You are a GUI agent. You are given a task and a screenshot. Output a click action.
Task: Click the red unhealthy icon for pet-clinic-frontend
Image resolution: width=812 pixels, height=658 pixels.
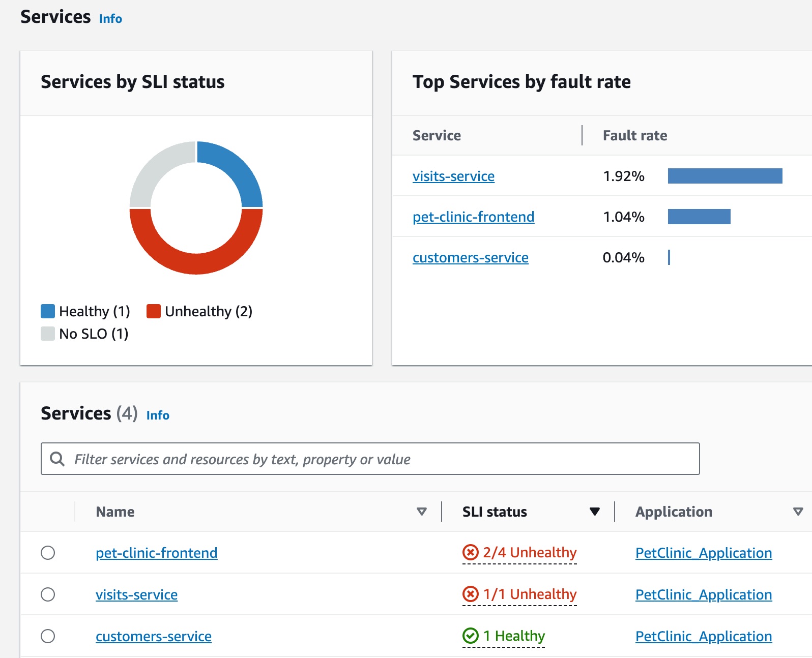point(470,552)
